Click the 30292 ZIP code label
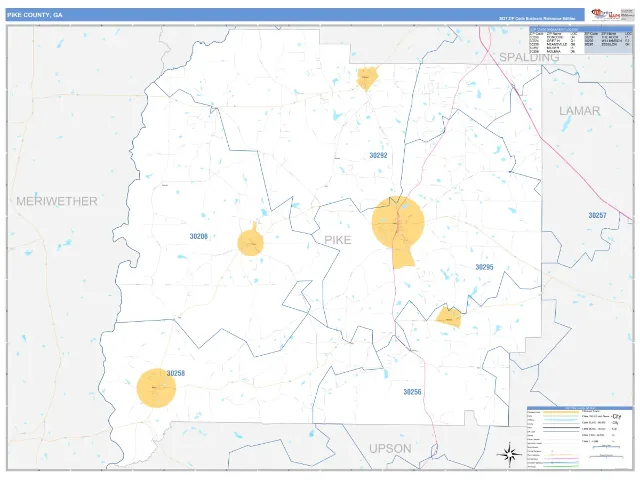Image resolution: width=640 pixels, height=480 pixels. coord(378,156)
